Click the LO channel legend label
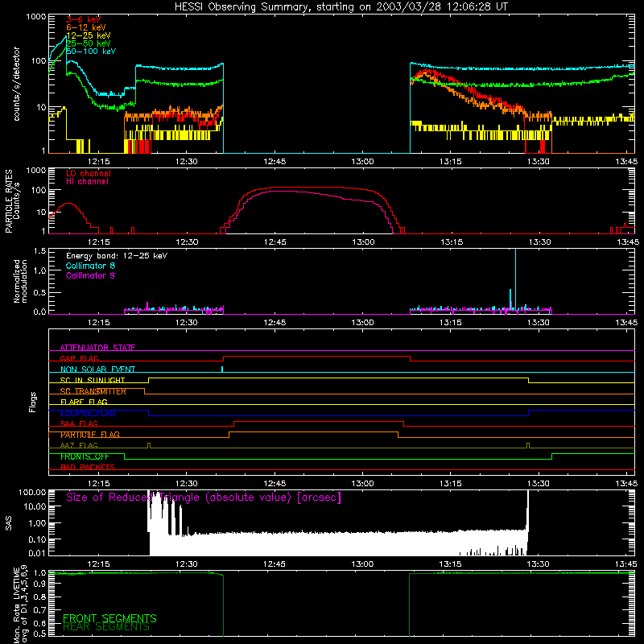644x644 pixels. pyautogui.click(x=89, y=173)
